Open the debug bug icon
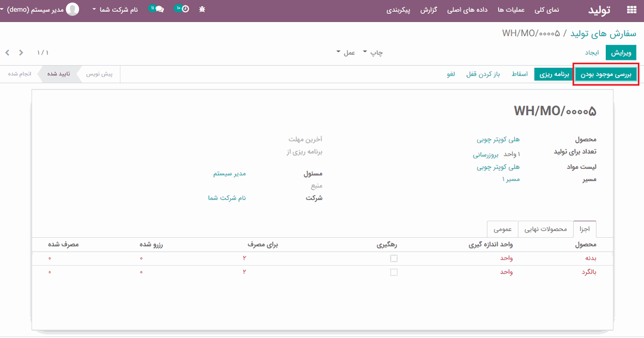This screenshot has height=338, width=644. 202,10
